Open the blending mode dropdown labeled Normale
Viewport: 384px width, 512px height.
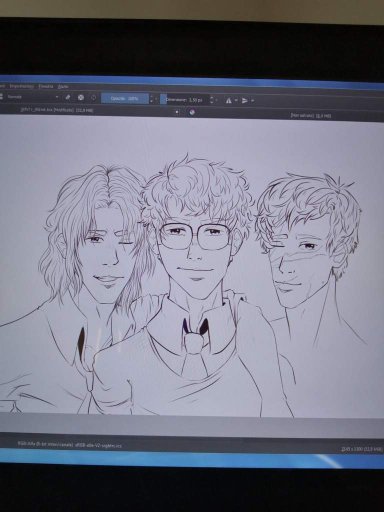[29, 97]
